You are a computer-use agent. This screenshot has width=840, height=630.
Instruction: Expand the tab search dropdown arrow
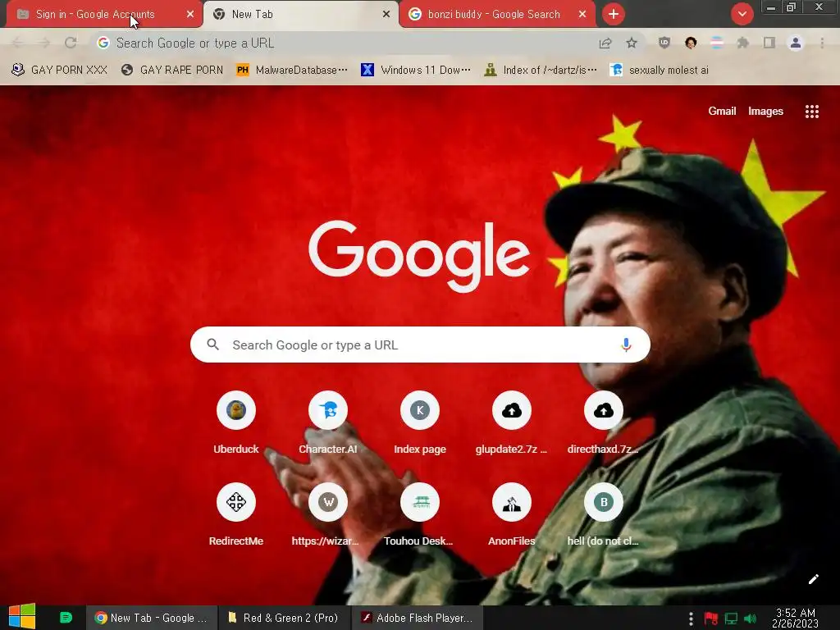pyautogui.click(x=742, y=14)
